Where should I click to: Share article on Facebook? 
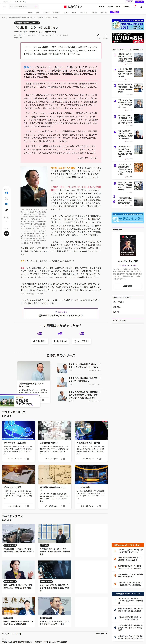click(x=7, y=193)
